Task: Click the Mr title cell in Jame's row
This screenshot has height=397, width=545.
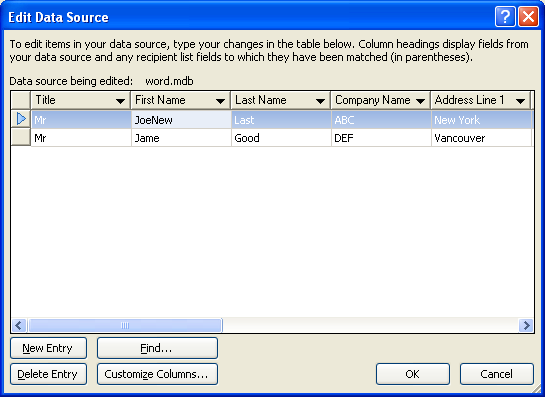Action: click(81, 138)
